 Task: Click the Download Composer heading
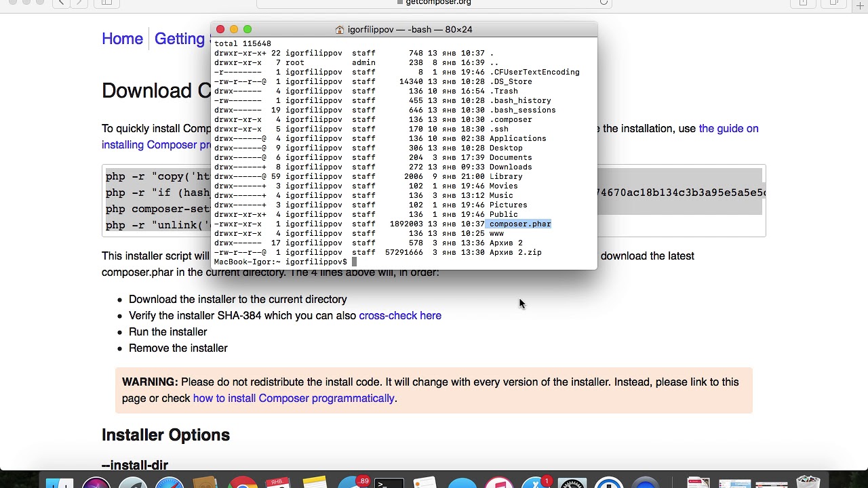point(156,91)
